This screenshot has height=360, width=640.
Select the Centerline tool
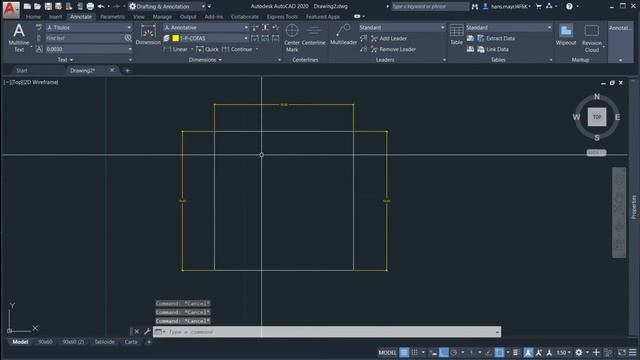[x=313, y=35]
